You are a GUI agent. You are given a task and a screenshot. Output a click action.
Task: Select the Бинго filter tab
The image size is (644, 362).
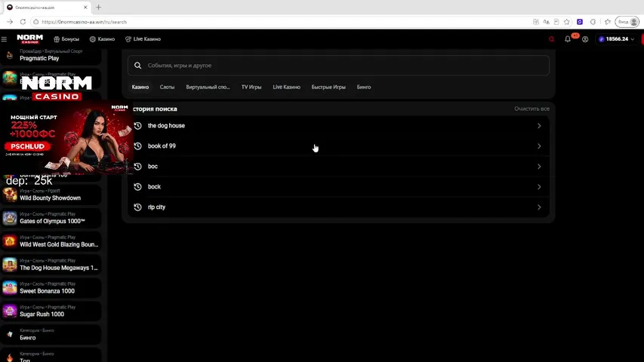click(x=364, y=87)
